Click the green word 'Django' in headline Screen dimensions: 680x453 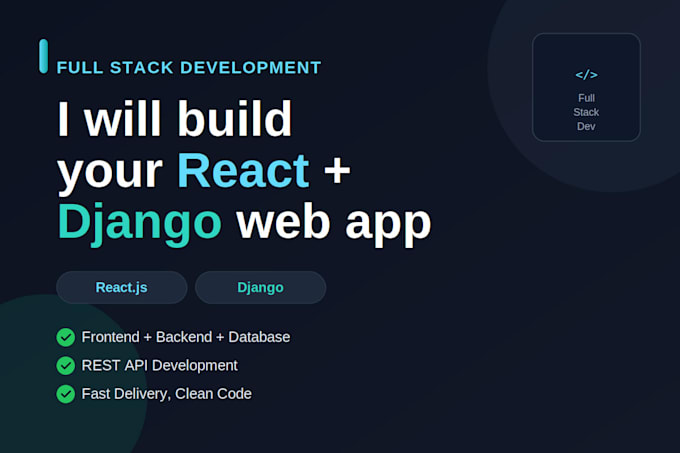(x=140, y=223)
